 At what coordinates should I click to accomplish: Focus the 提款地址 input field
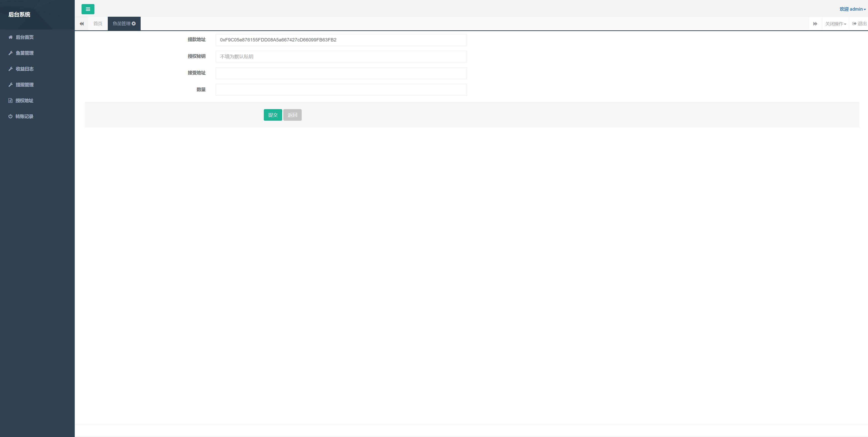(341, 40)
